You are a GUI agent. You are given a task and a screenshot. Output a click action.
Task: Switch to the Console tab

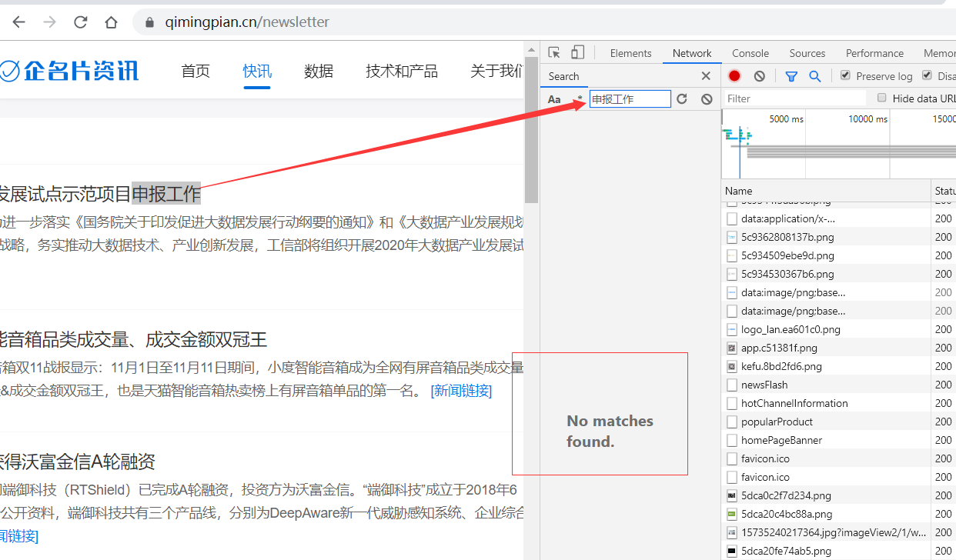pyautogui.click(x=750, y=52)
